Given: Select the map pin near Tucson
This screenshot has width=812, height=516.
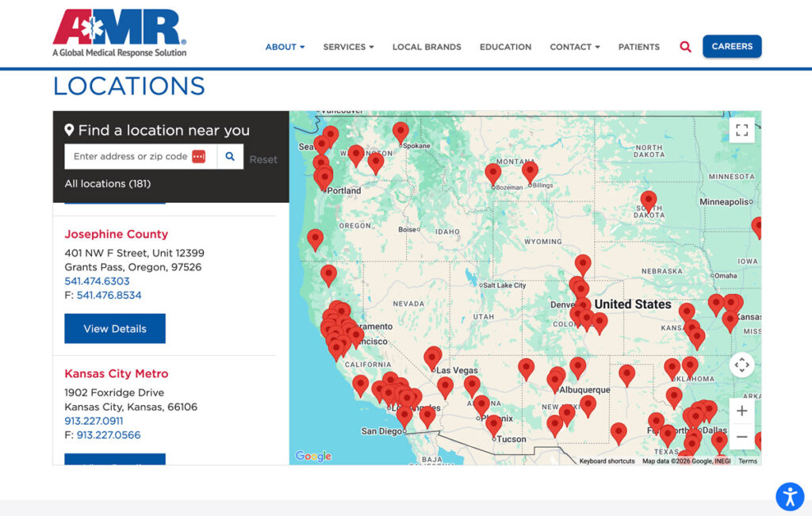Looking at the screenshot, I should (493, 426).
